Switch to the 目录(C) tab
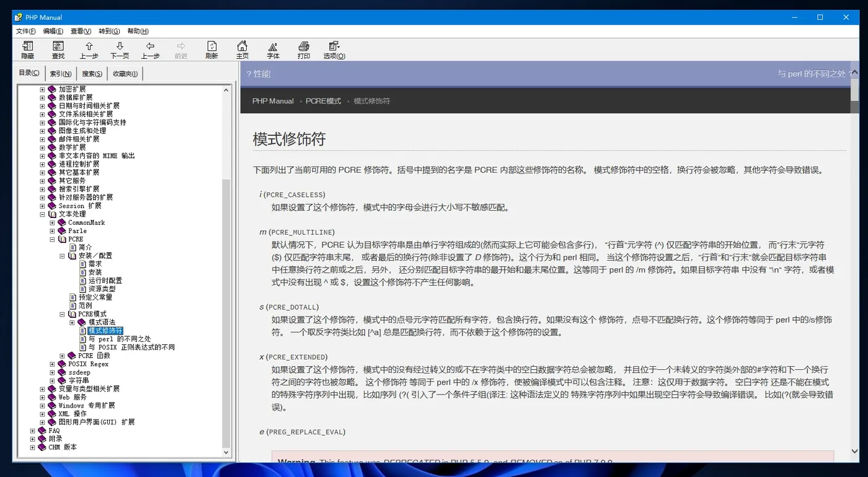Viewport: 868px width, 477px height. pyautogui.click(x=29, y=72)
